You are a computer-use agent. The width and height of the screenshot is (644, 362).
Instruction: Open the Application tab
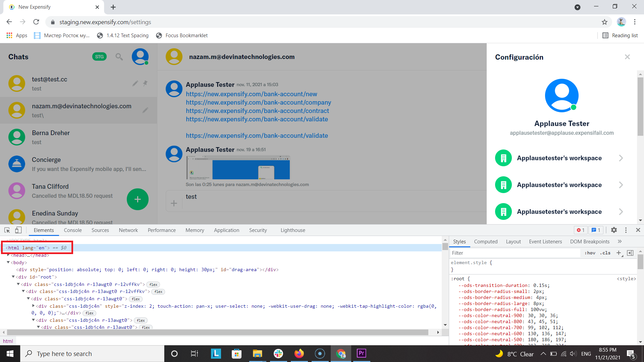tap(227, 230)
